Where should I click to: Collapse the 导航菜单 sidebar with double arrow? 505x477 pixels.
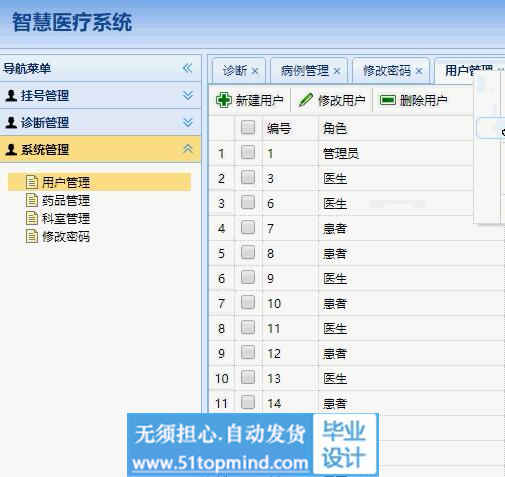click(188, 68)
